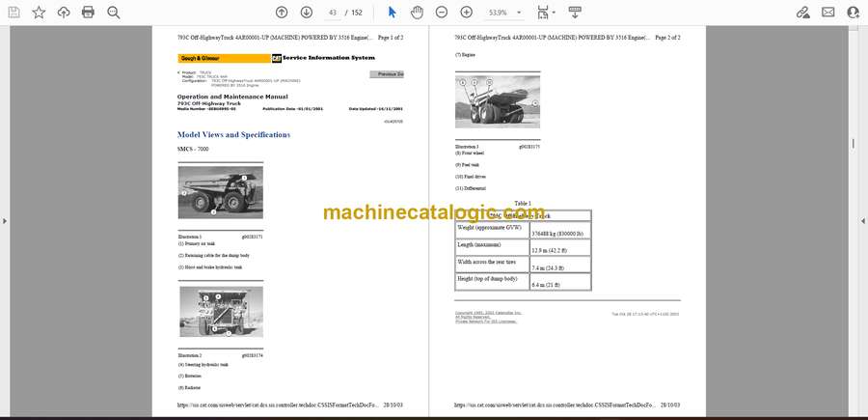868x420 pixels.
Task: Click the Gough & Gilmour logo banner
Action: tap(224, 58)
